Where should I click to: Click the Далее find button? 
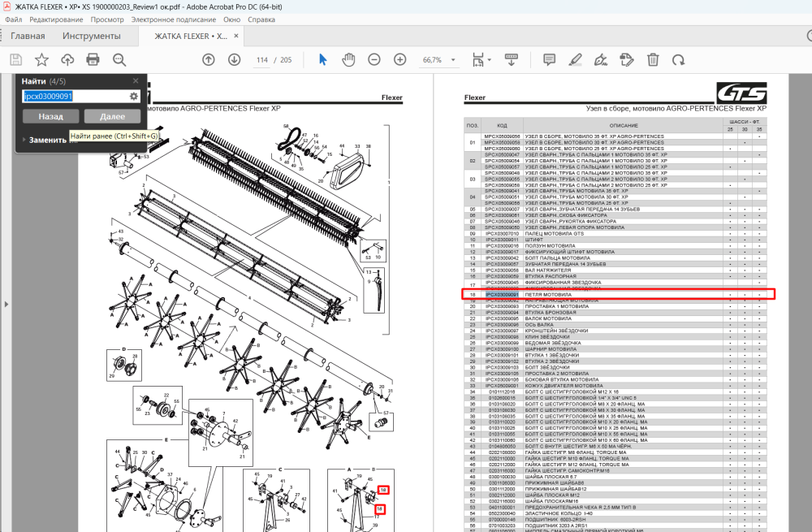[112, 116]
